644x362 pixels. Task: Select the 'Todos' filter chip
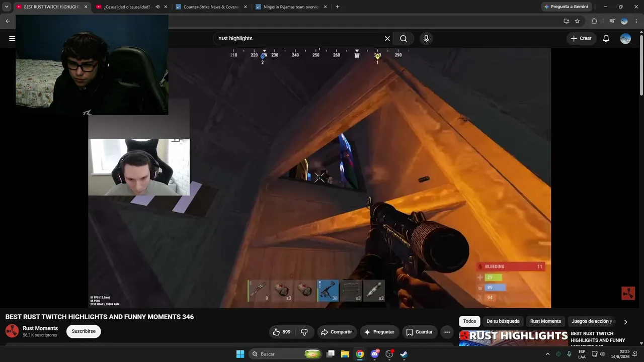click(469, 321)
